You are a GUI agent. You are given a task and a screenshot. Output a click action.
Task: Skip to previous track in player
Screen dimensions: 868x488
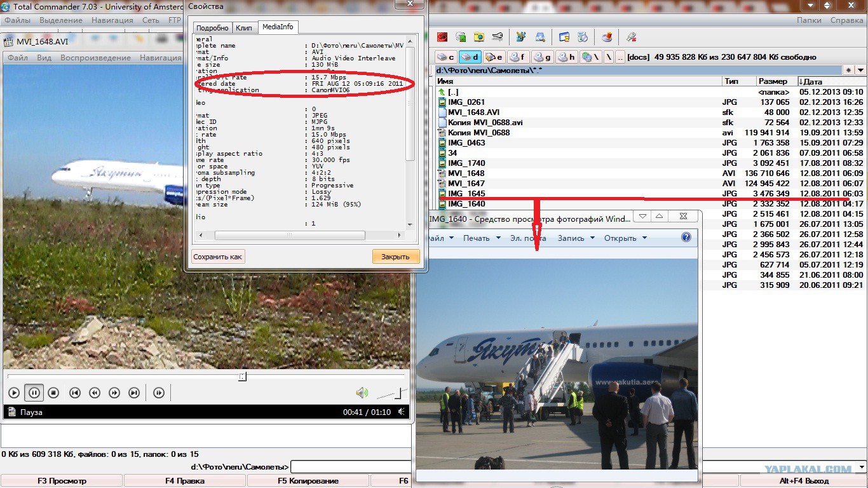(74, 393)
